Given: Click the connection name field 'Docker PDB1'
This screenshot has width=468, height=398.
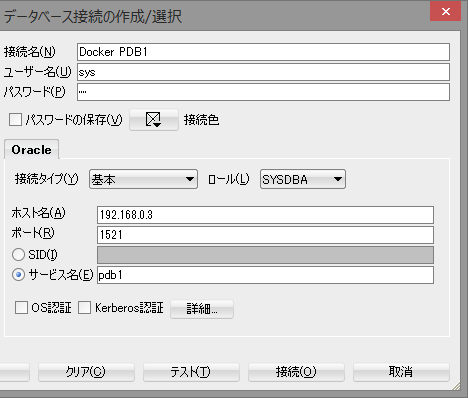Looking at the screenshot, I should click(263, 52).
